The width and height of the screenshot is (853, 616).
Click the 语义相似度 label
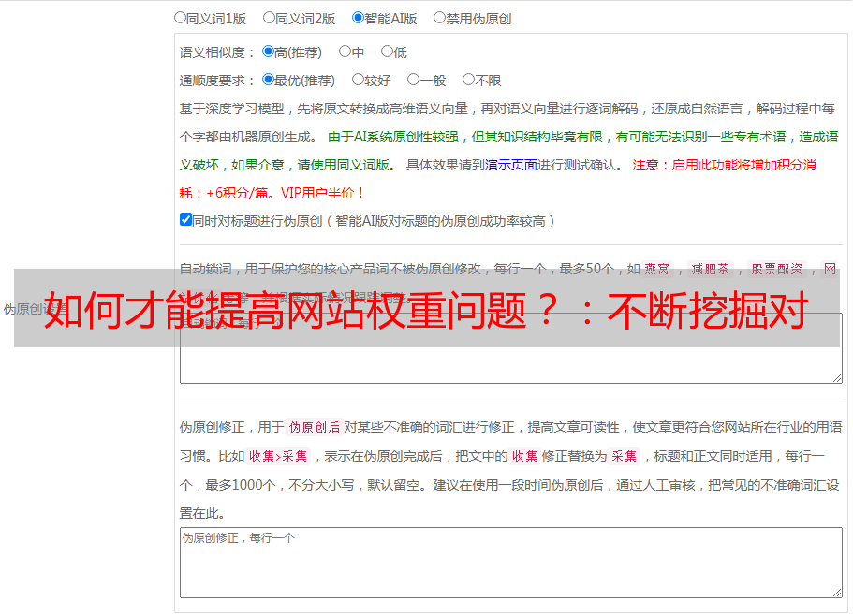pos(216,52)
